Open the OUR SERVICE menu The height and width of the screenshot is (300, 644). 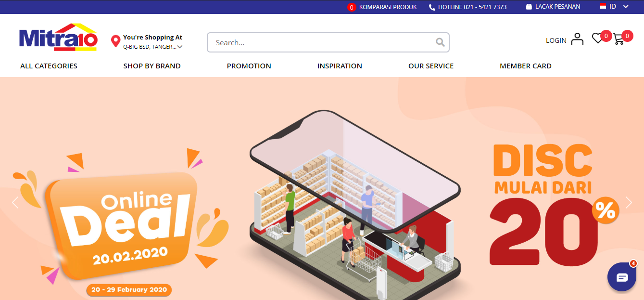click(431, 66)
